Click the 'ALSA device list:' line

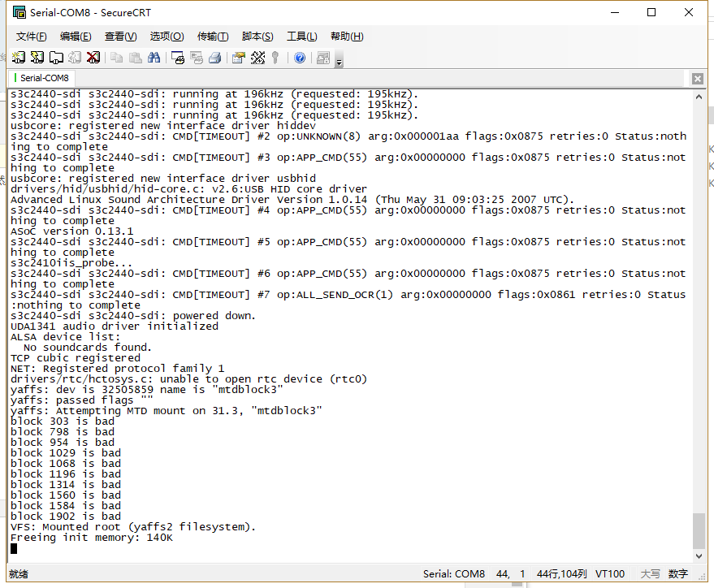(x=66, y=337)
